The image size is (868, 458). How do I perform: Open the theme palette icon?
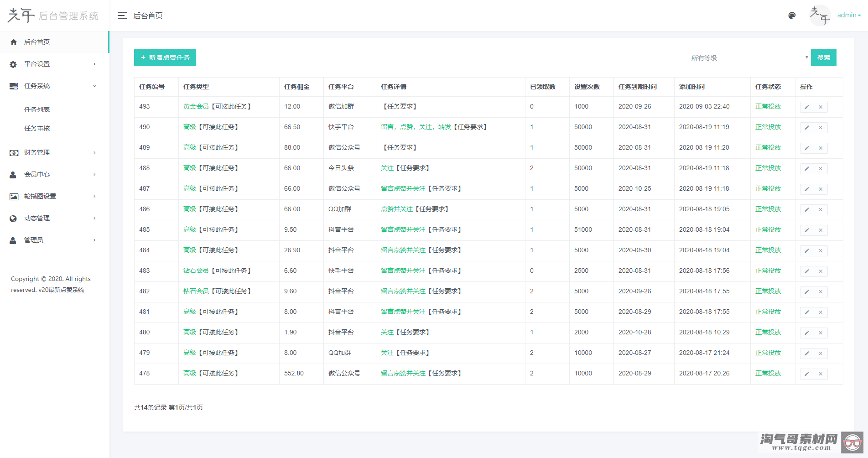click(x=792, y=16)
